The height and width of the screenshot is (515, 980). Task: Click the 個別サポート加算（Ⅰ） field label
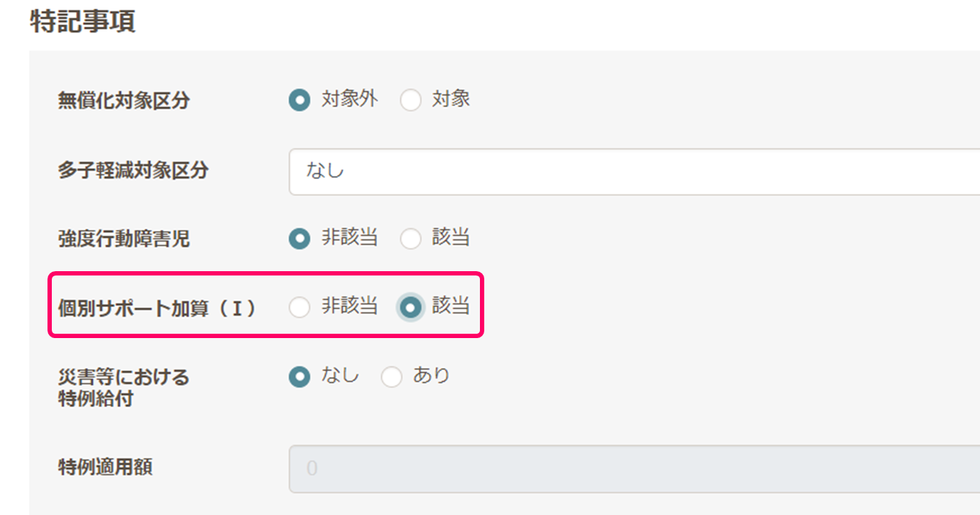point(157,308)
